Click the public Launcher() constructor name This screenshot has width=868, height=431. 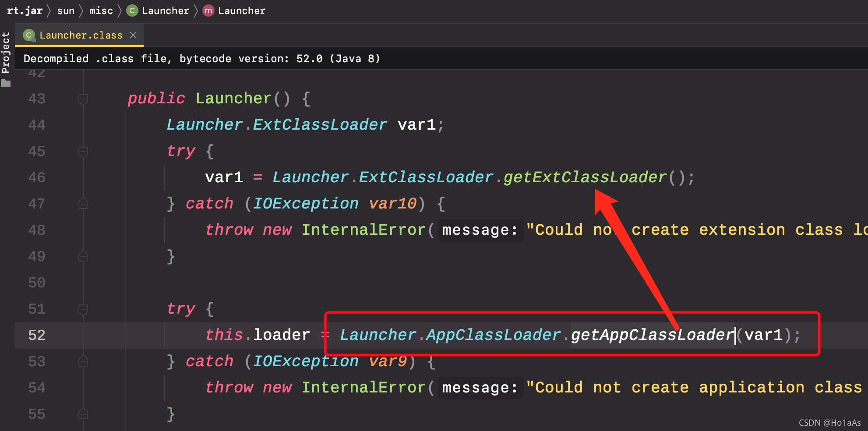(x=233, y=99)
